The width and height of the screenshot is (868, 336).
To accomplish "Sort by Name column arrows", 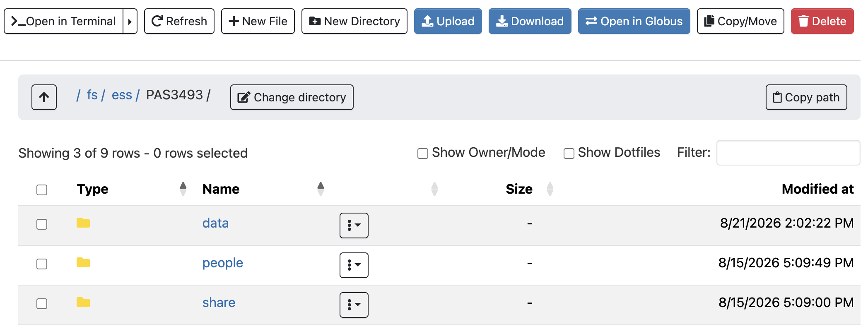I will coord(321,189).
